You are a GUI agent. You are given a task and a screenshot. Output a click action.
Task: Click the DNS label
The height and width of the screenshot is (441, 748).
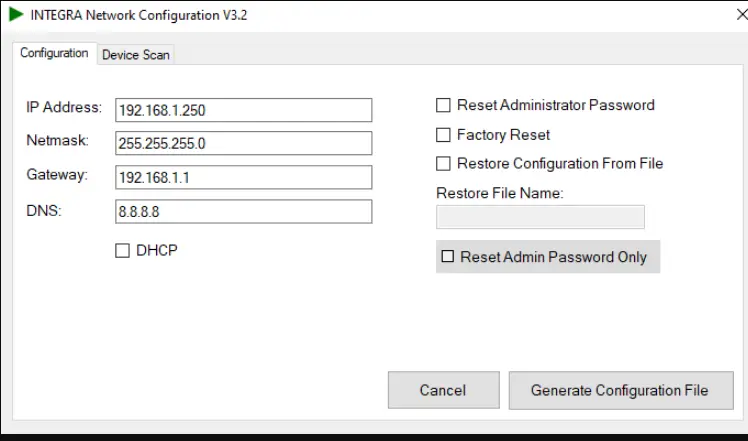(44, 210)
